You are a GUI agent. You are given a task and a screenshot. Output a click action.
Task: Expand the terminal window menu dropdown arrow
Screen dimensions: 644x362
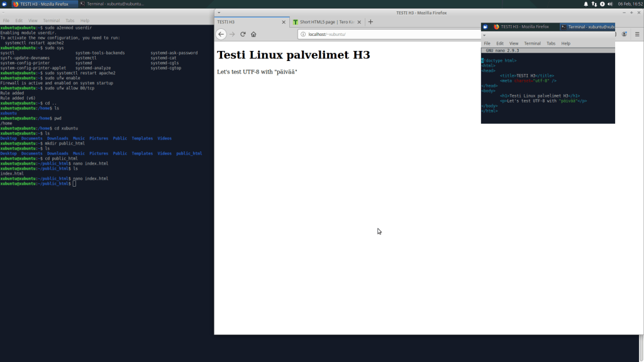[4, 12]
